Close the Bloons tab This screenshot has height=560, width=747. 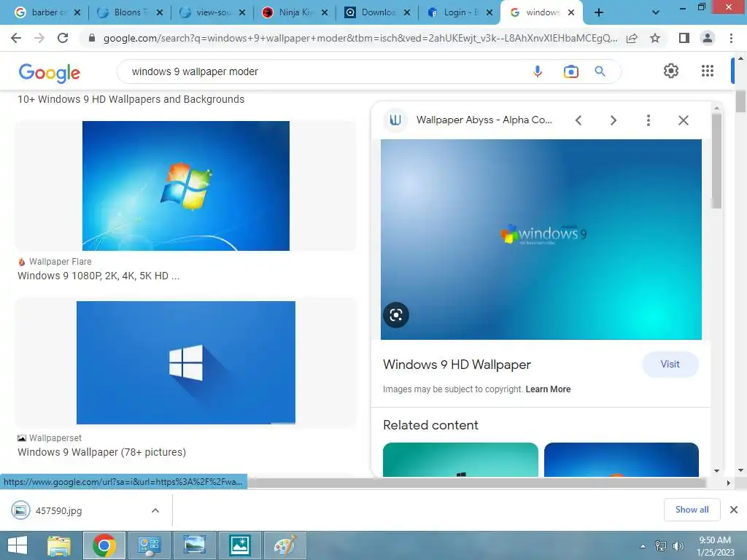pos(160,12)
